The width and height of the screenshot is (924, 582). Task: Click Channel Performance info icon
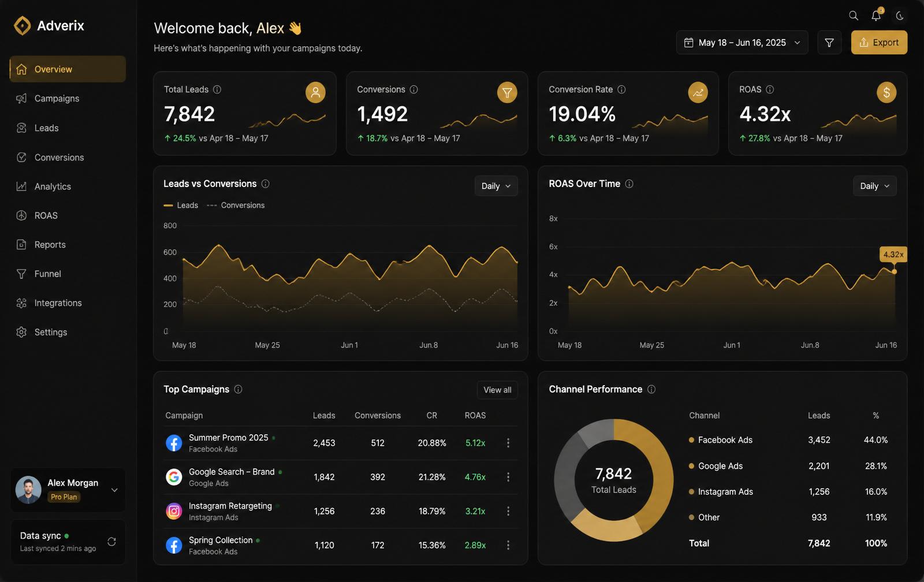click(x=651, y=389)
